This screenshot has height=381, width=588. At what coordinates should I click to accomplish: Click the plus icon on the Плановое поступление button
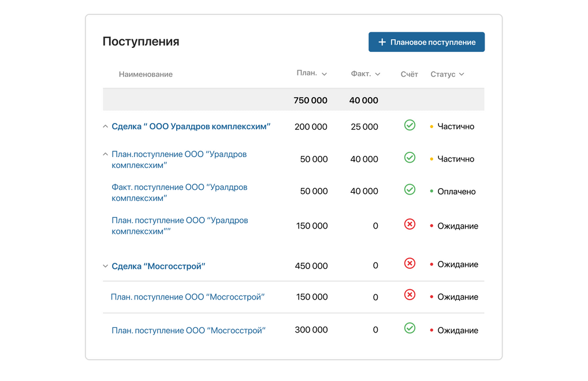pos(383,42)
